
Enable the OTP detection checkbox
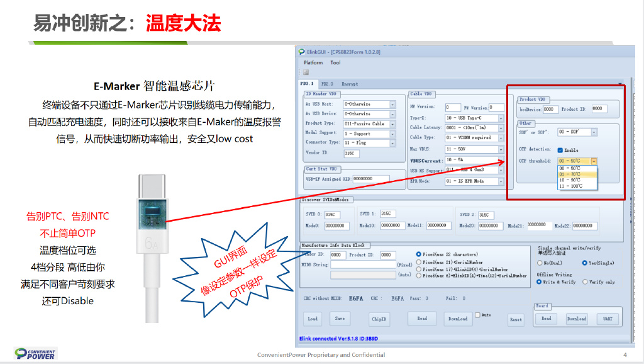click(560, 151)
